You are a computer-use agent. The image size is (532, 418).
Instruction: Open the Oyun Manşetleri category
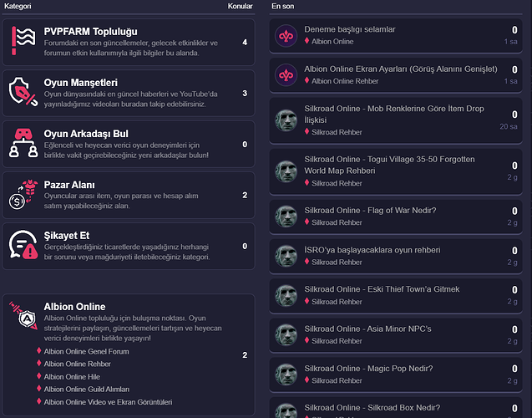point(81,83)
